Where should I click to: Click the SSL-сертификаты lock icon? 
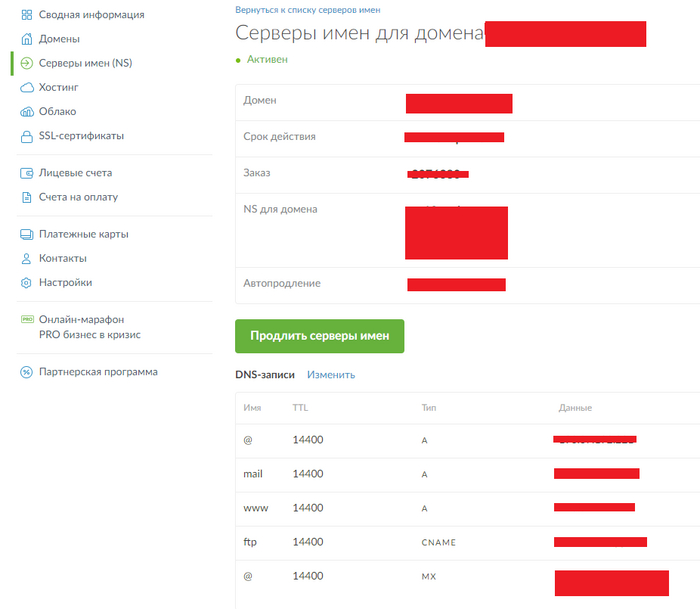pos(27,136)
